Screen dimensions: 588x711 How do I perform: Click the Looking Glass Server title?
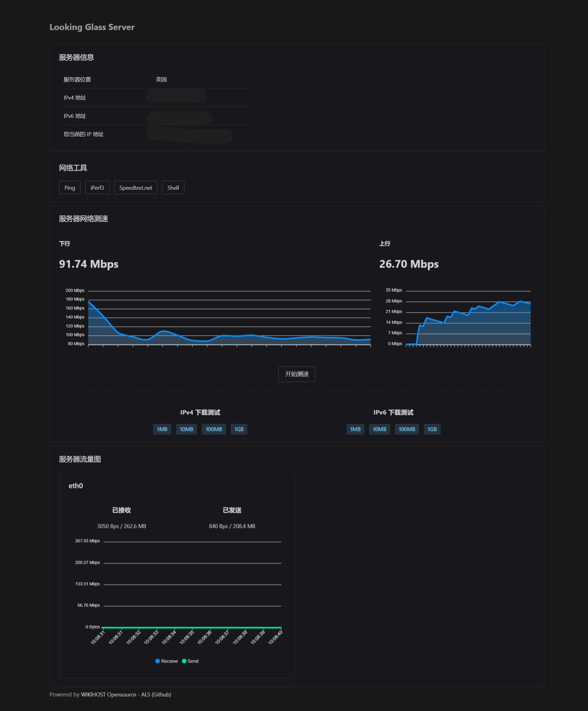(92, 27)
